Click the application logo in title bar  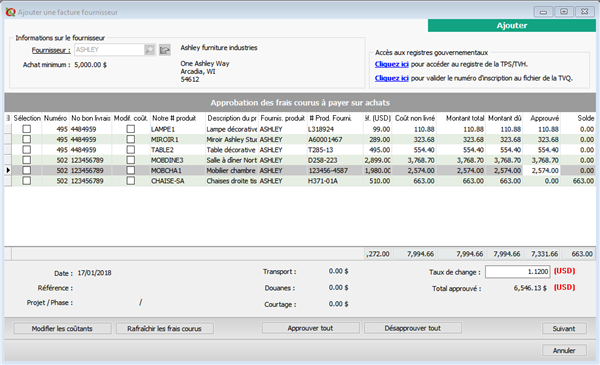point(10,12)
